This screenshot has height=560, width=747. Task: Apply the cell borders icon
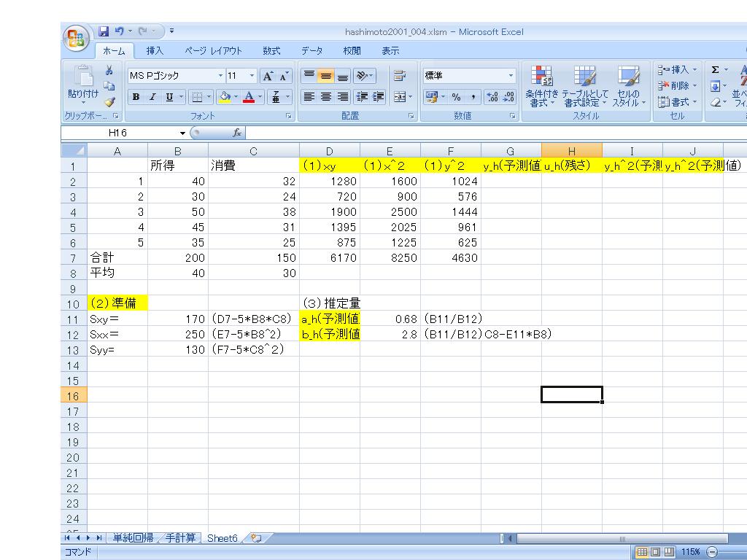coord(197,97)
